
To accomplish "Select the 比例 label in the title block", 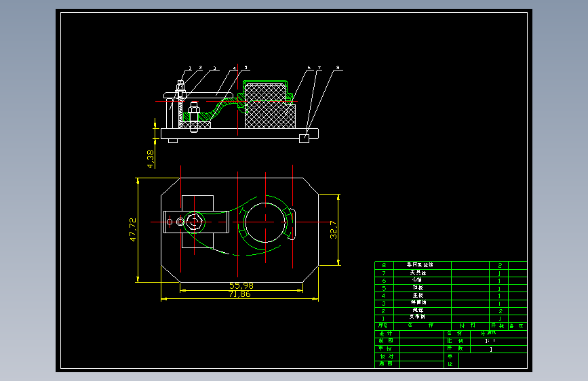I will pos(456,341).
